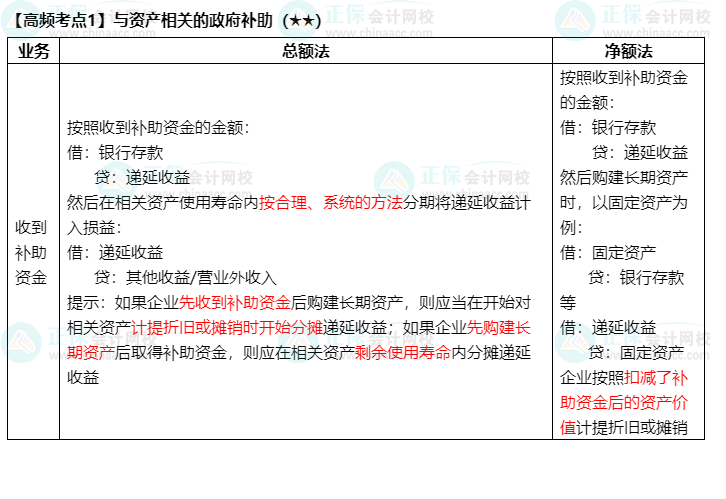Click '贷:递延收益' in the 净额法 column

pos(640,152)
